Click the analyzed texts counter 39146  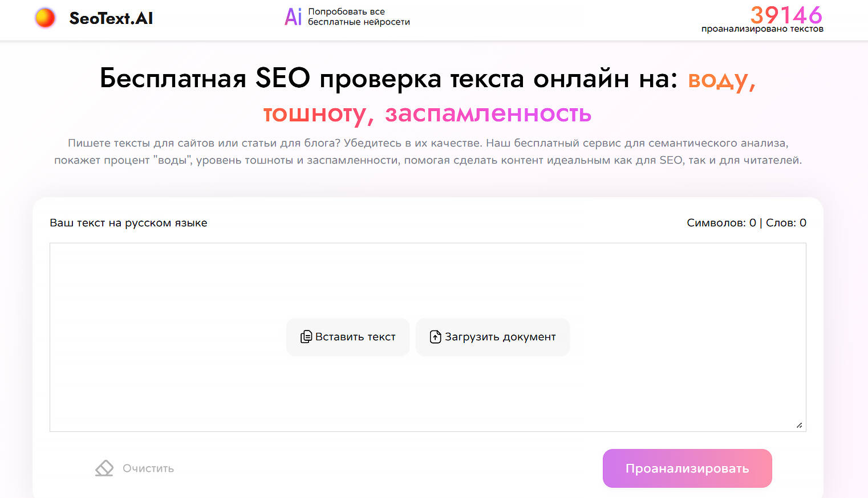click(786, 16)
